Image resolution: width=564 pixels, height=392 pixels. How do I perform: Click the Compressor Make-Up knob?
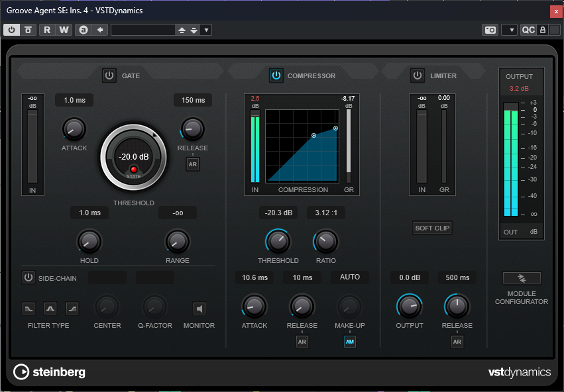click(350, 307)
